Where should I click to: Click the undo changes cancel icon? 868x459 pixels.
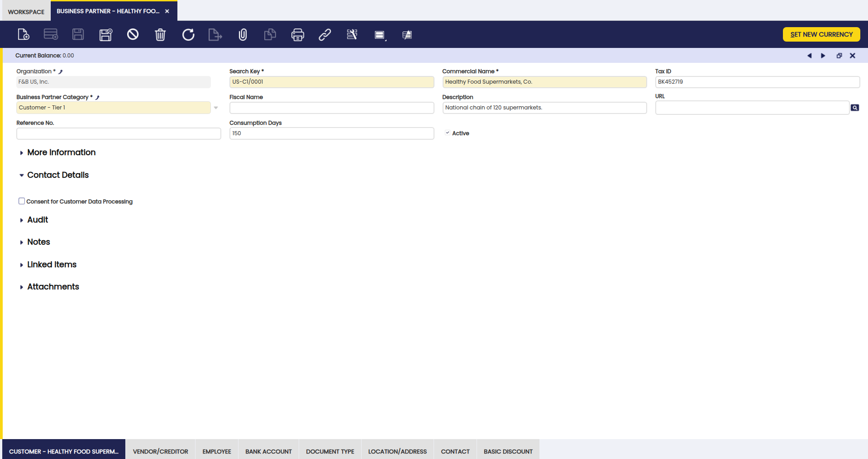(133, 34)
